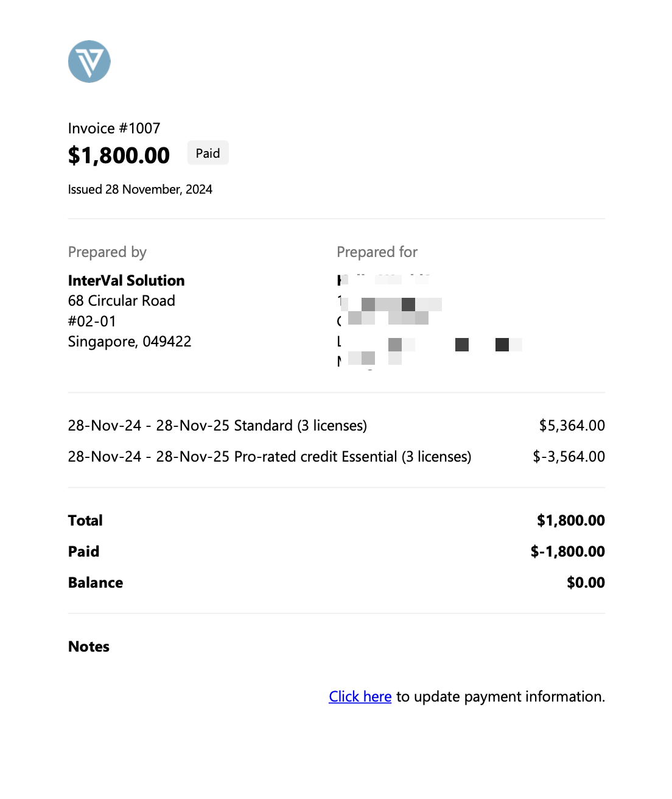The width and height of the screenshot is (672, 799).
Task: Click the $-1,800.00 paid amount
Action: pos(567,552)
